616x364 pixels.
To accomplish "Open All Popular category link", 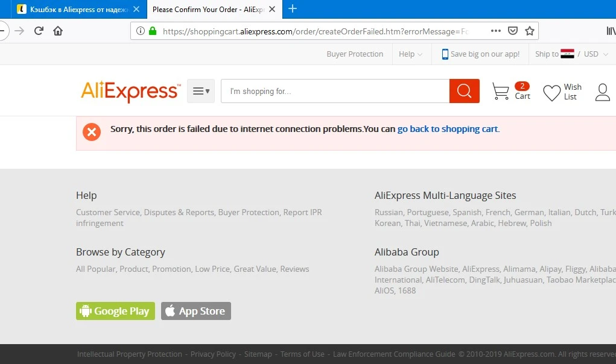I will (95, 269).
